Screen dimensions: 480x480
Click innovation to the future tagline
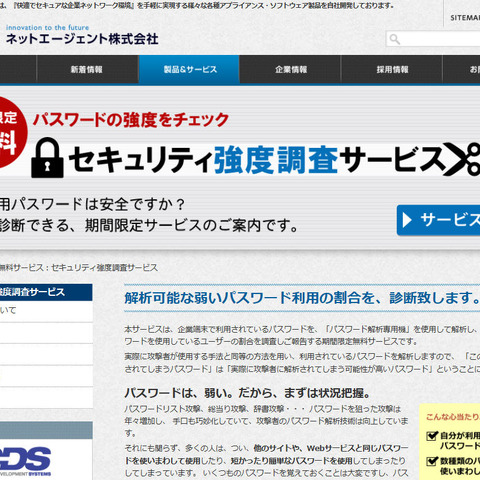[47, 27]
